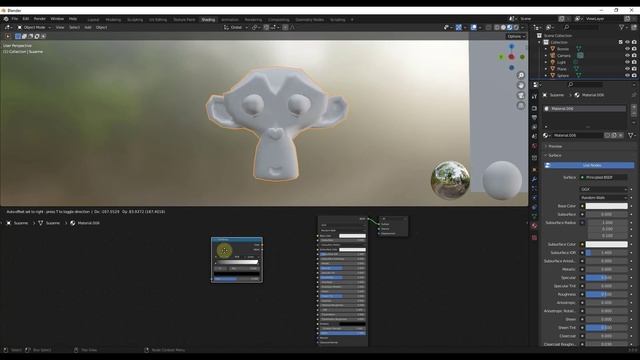Hide the Light object in viewport
Screen dimensions: 640x360
tap(627, 62)
